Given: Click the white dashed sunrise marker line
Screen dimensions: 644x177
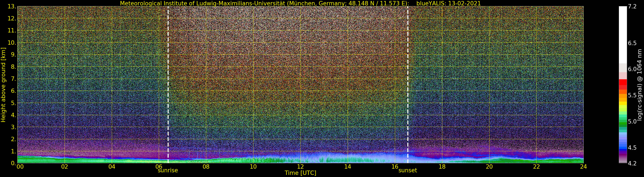Looking at the screenshot, I should tap(168, 85).
